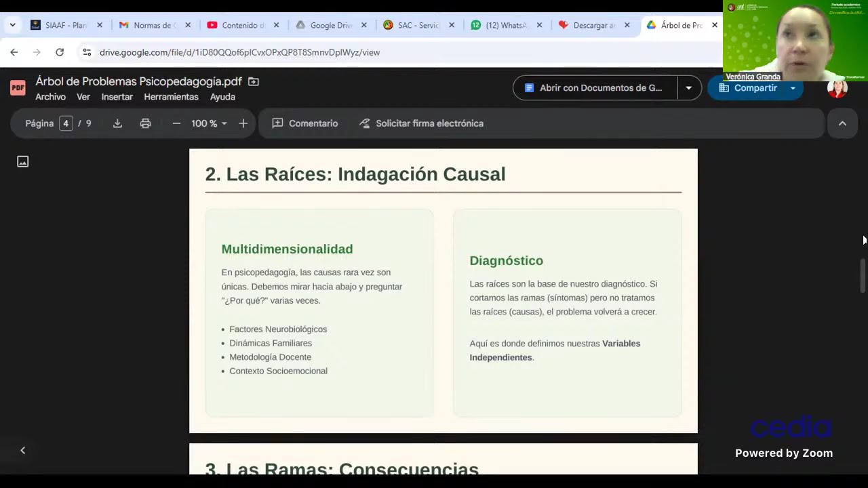This screenshot has width=868, height=488.
Task: Click the Comentario button
Action: pyautogui.click(x=304, y=123)
